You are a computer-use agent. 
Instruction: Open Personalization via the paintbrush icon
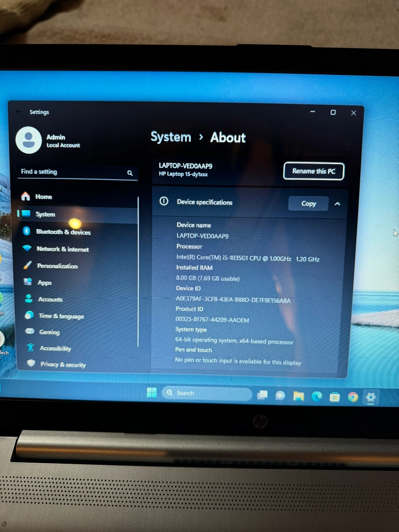coord(27,265)
